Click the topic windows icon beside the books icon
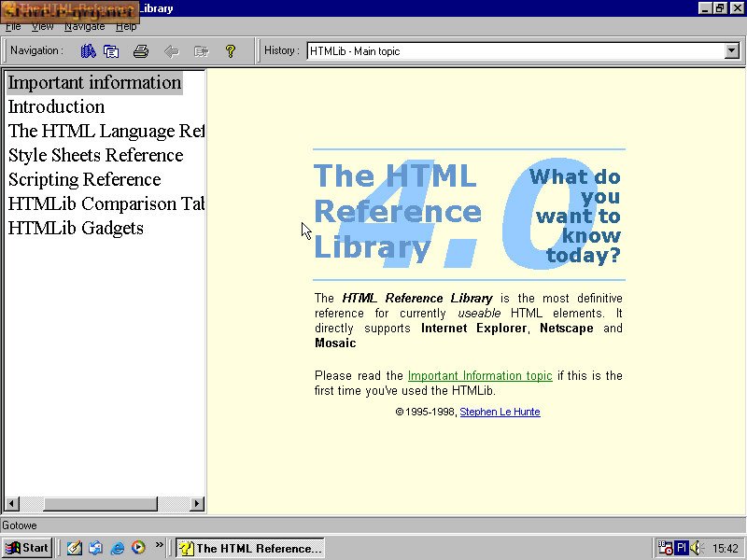 (x=111, y=51)
